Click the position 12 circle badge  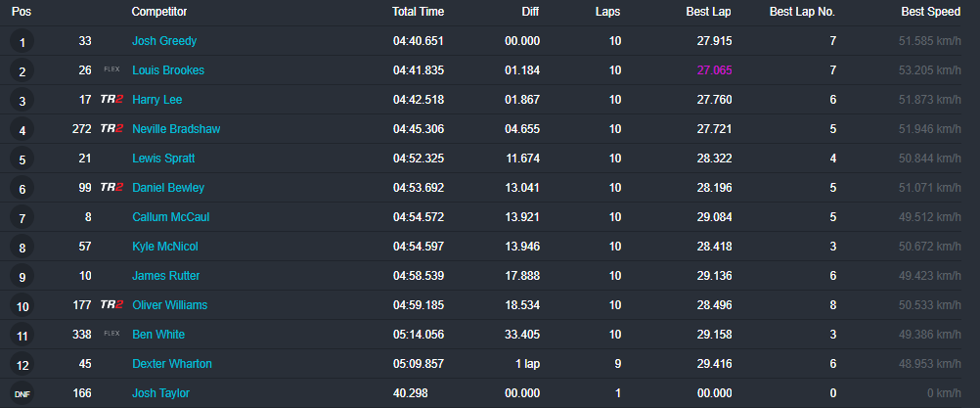pyautogui.click(x=22, y=365)
